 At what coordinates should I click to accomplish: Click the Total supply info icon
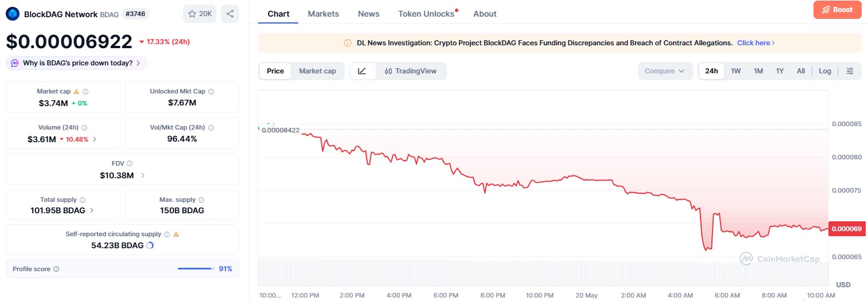coord(83,200)
